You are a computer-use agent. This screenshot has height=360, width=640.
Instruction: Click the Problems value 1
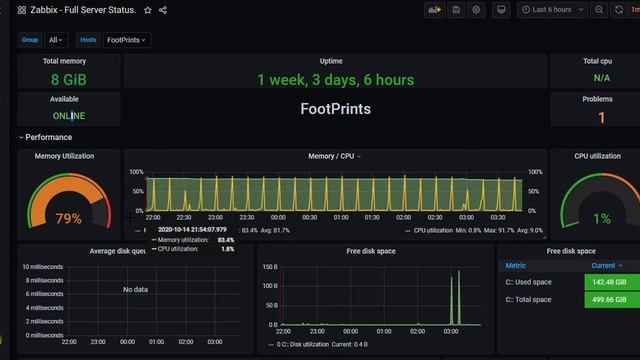tap(601, 118)
